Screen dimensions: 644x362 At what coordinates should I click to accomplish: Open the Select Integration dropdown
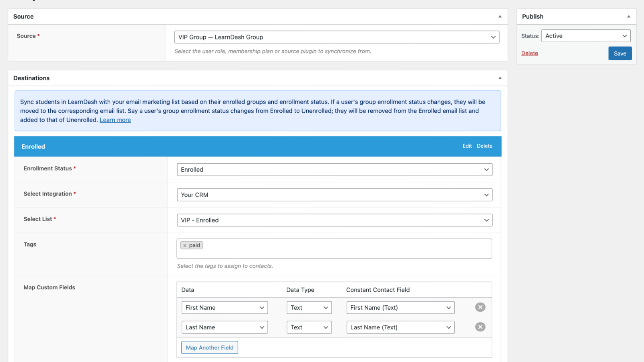334,195
